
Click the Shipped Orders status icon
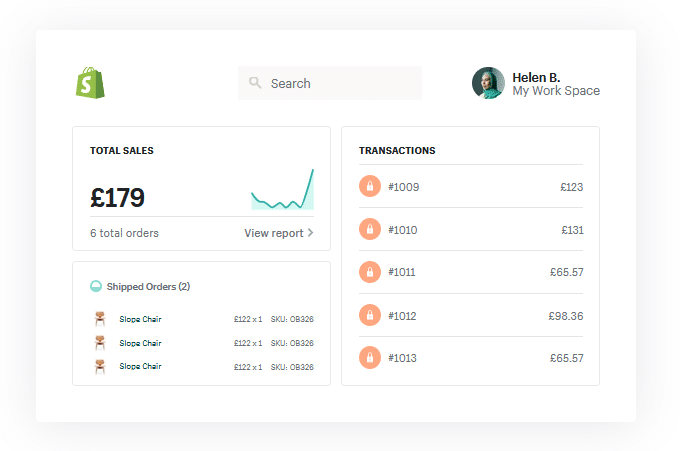coord(96,286)
